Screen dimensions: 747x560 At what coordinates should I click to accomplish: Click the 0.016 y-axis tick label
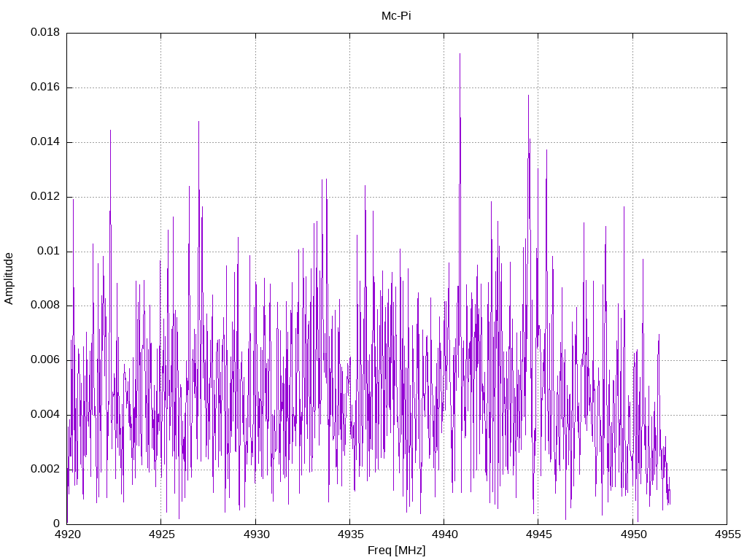(45, 87)
